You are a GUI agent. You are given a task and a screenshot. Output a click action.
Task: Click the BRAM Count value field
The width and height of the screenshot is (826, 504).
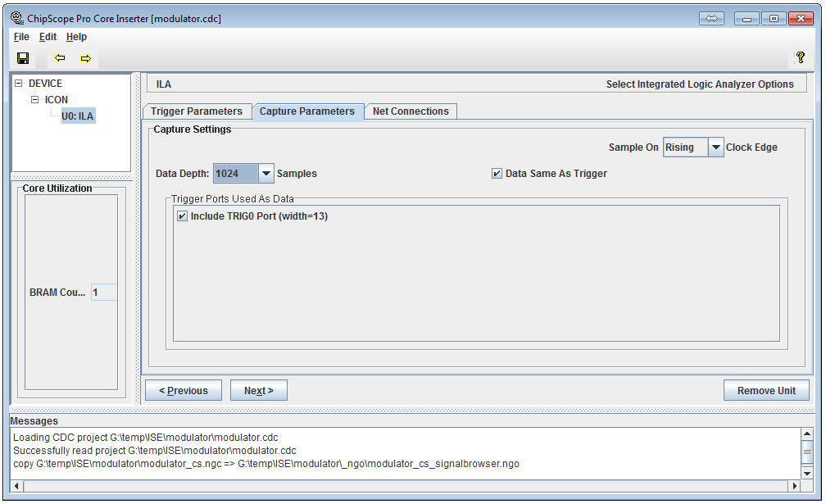tap(104, 293)
